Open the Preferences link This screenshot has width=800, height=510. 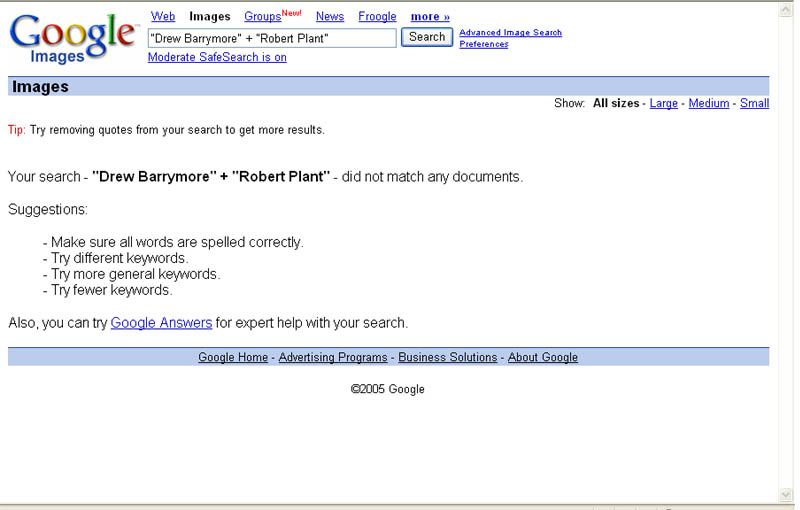(x=484, y=44)
